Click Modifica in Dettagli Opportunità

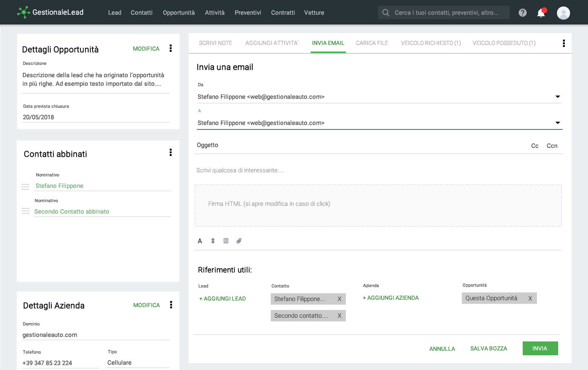click(x=146, y=49)
